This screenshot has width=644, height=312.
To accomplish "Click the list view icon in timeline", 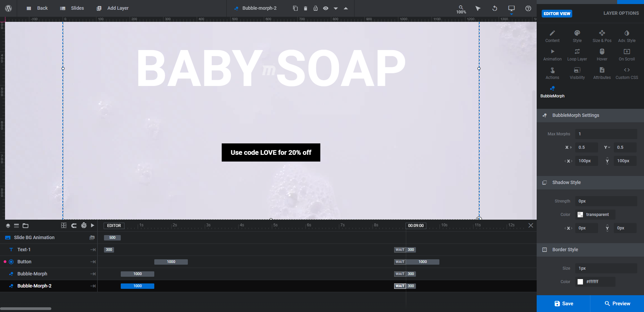I will pos(16,226).
